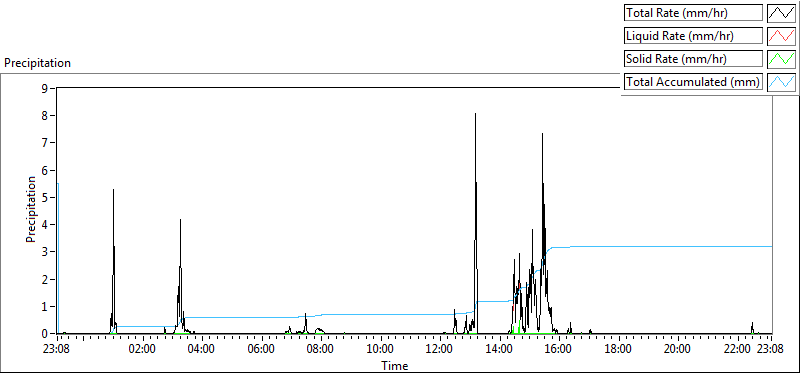Click the Total Rate black line-style icon
This screenshot has width=800, height=373.
[x=781, y=13]
